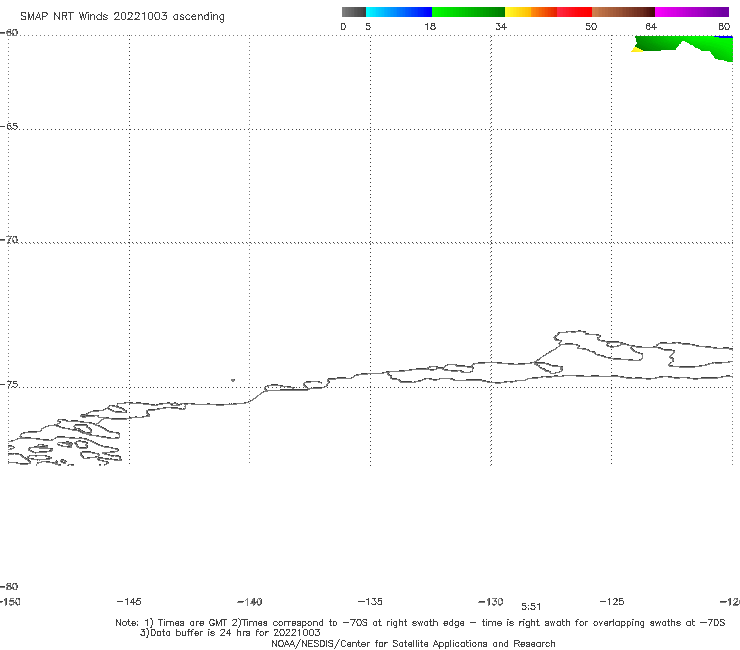Click the green segment of the color bar

click(x=468, y=12)
